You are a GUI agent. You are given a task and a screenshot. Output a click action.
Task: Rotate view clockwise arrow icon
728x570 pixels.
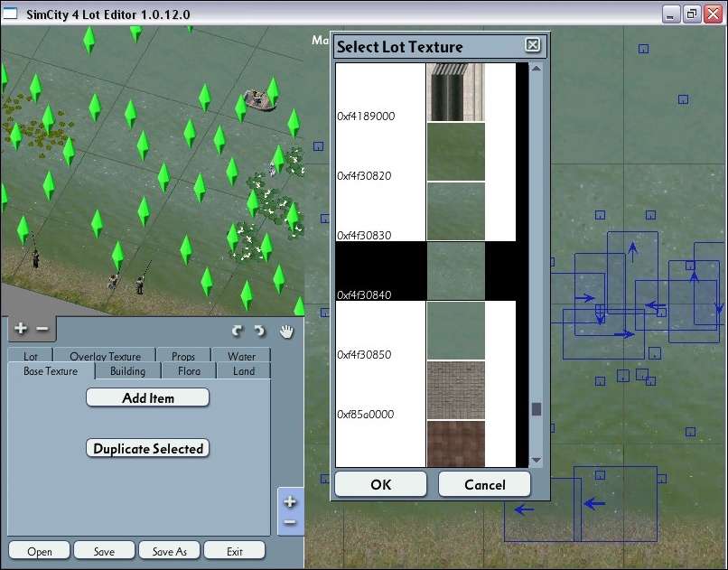click(x=259, y=331)
